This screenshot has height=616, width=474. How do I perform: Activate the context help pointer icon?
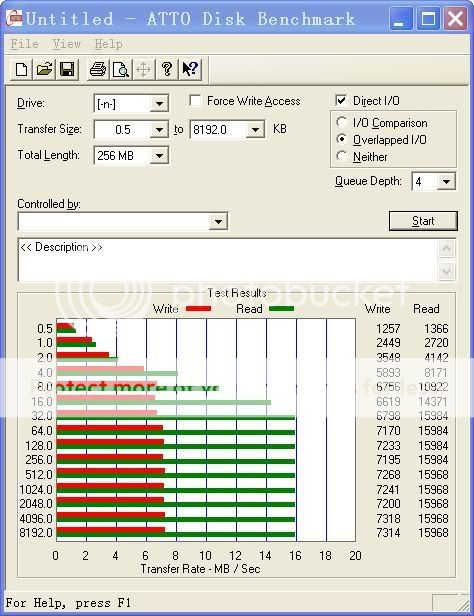click(x=190, y=70)
